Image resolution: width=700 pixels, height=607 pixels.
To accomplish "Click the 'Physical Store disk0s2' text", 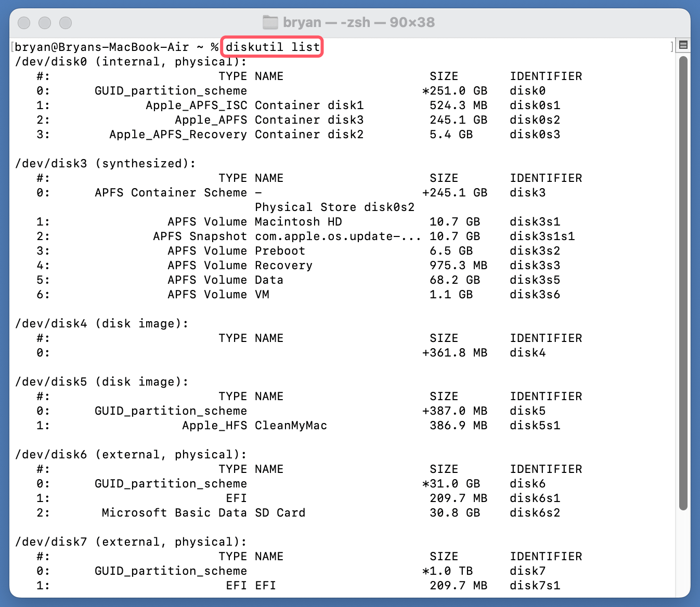I will [x=334, y=207].
